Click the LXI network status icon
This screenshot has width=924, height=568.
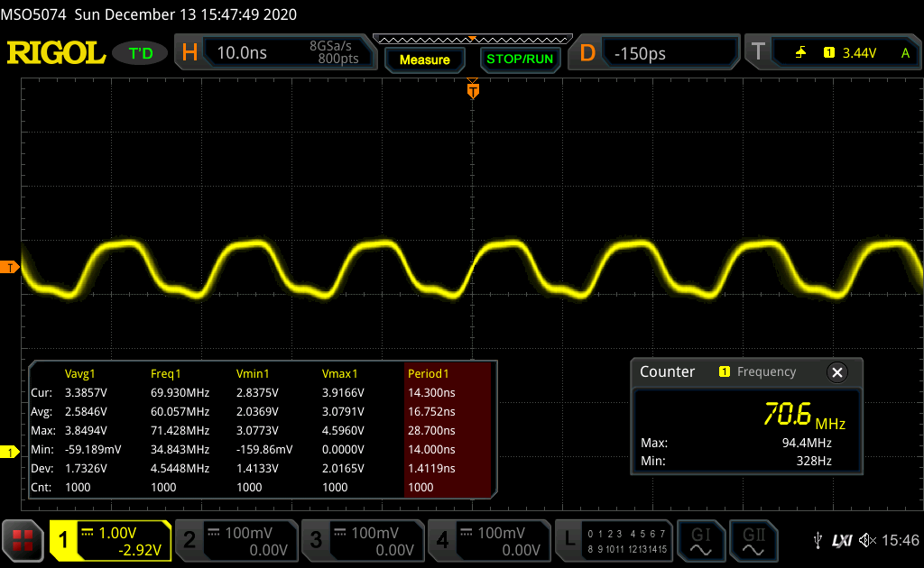coord(842,540)
